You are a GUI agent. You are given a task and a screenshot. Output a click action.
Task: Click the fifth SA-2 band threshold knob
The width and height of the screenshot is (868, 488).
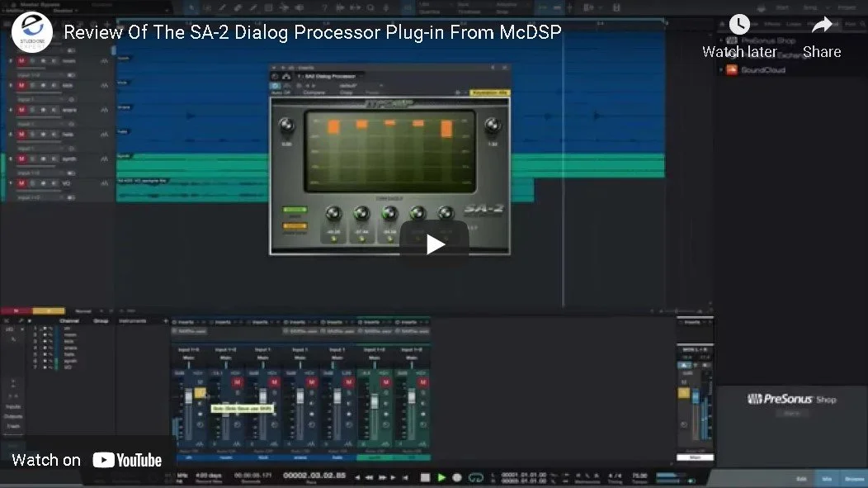pos(446,213)
